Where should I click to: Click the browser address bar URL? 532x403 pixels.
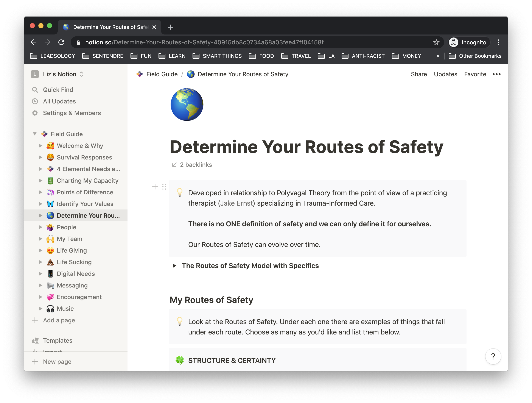click(204, 42)
